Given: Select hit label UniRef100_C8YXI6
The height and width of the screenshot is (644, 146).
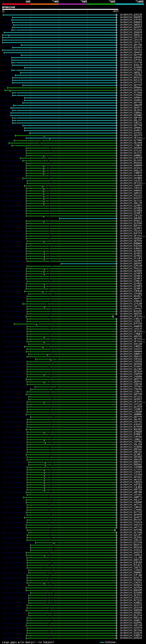Looking at the screenshot, I should point(131,37).
